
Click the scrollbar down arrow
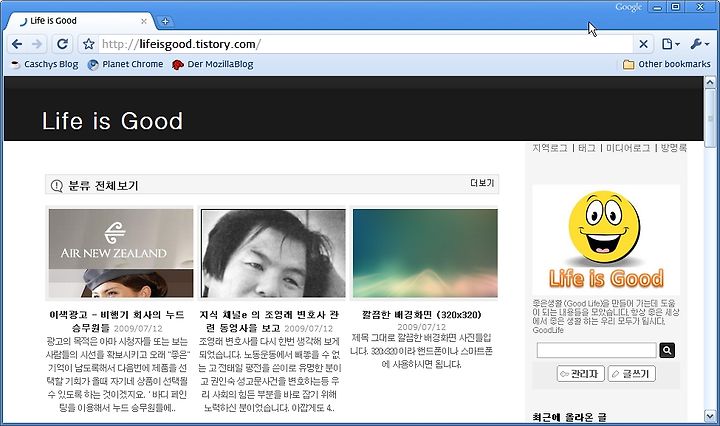tap(710, 415)
